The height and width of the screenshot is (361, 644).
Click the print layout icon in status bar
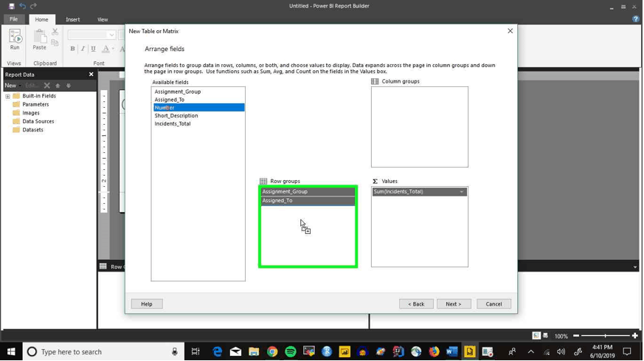point(545,336)
